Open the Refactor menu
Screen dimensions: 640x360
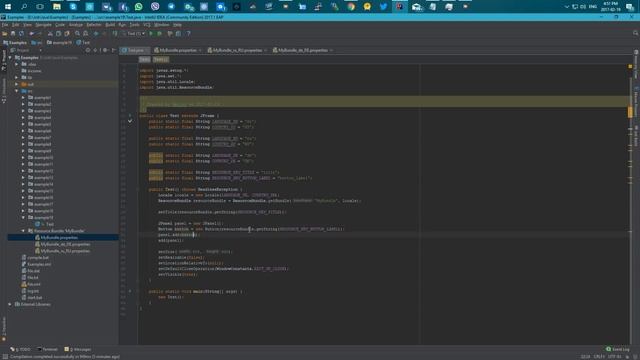(x=94, y=25)
